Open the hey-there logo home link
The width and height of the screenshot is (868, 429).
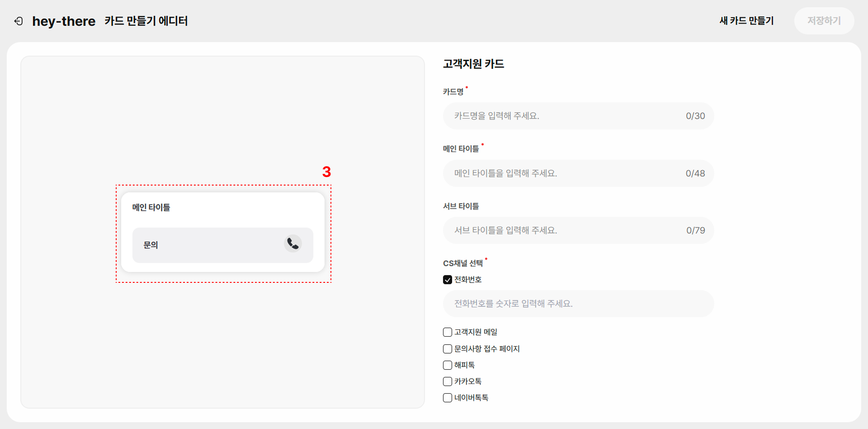[64, 21]
